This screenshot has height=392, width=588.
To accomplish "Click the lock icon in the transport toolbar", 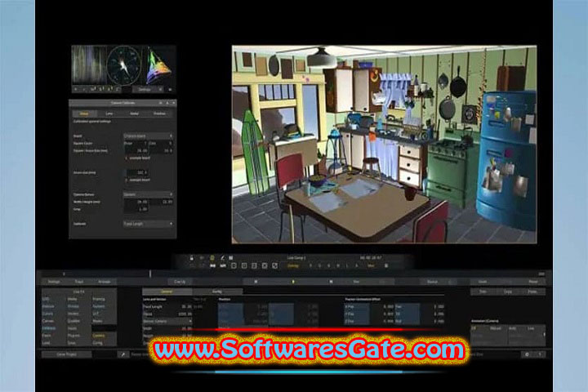I will (x=192, y=258).
